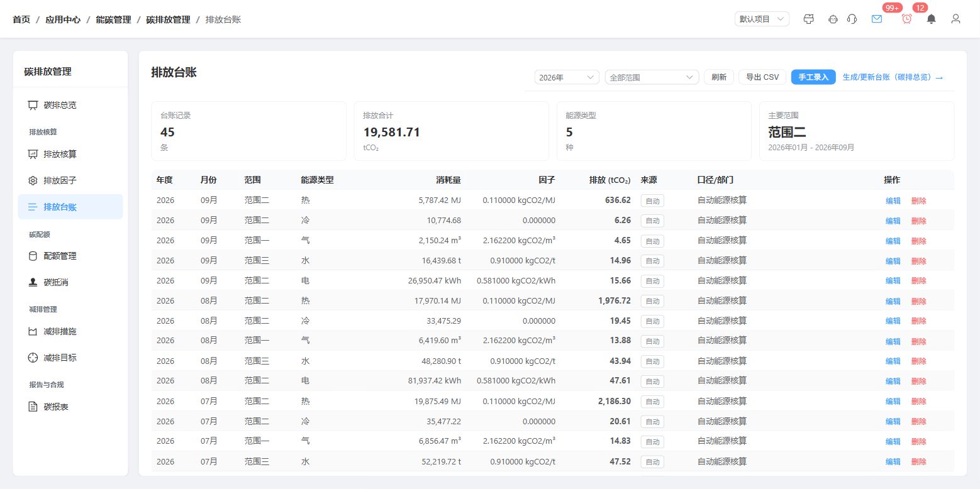Edit the 08月 电 ledger row
980x489 pixels.
[893, 382]
